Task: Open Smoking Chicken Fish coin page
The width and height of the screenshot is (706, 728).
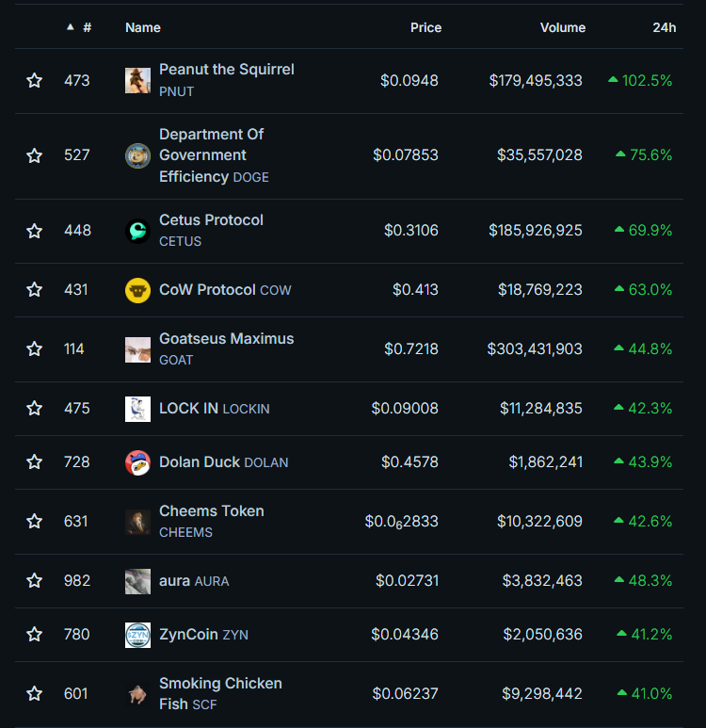Action: coord(220,694)
